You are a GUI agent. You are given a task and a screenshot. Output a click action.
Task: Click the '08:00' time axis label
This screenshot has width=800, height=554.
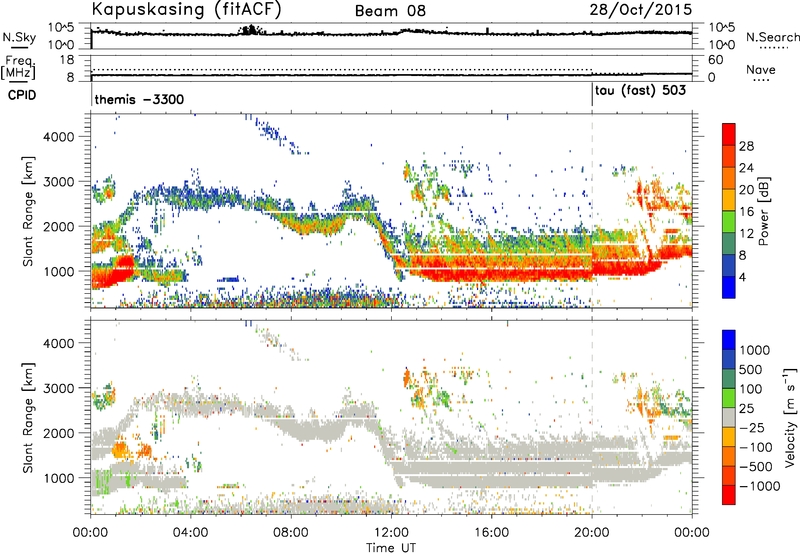pos(291,533)
